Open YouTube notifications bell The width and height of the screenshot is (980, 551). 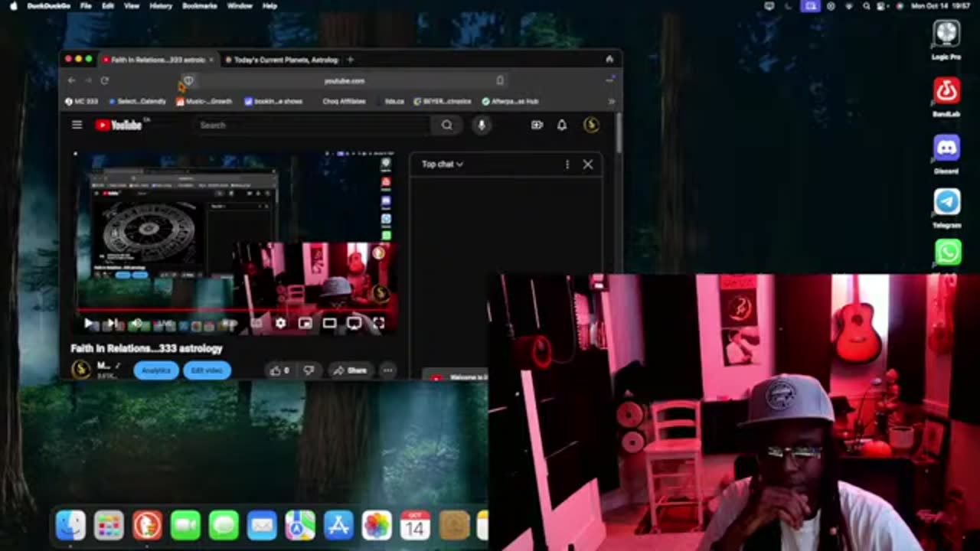(x=562, y=125)
